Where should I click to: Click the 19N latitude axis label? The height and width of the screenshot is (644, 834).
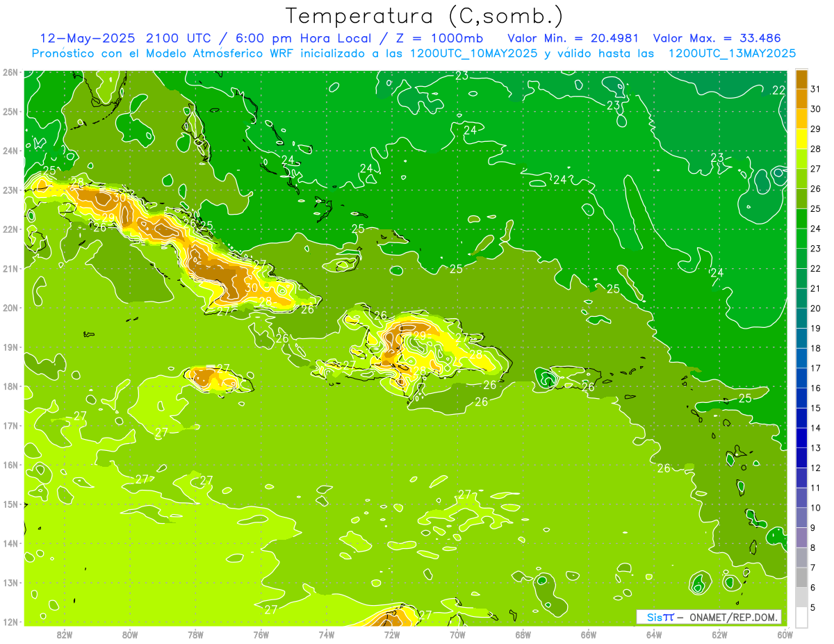point(10,347)
